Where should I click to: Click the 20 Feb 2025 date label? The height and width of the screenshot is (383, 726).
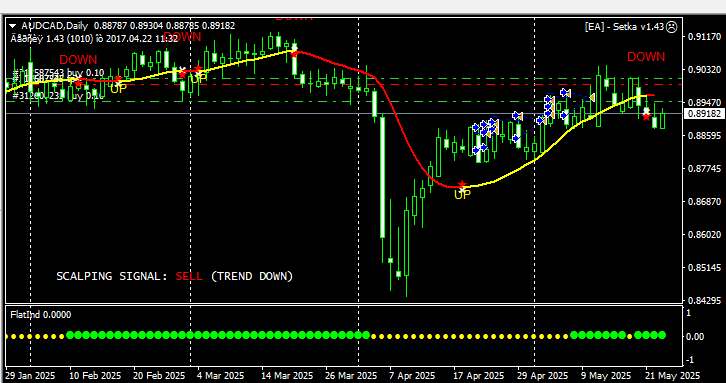click(x=159, y=375)
